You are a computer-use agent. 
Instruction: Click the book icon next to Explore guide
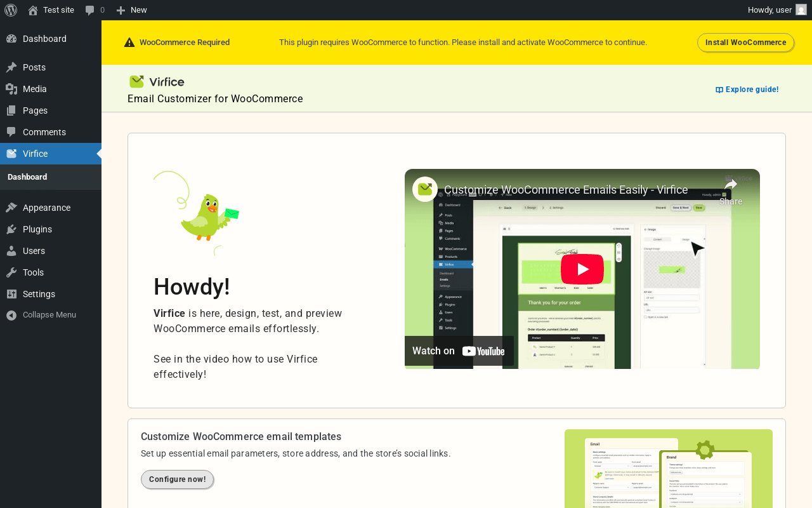(719, 90)
